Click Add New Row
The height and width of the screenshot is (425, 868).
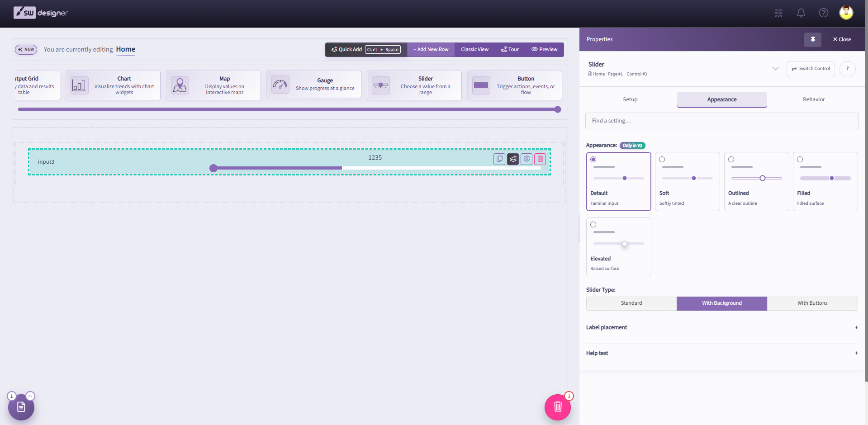click(x=431, y=50)
